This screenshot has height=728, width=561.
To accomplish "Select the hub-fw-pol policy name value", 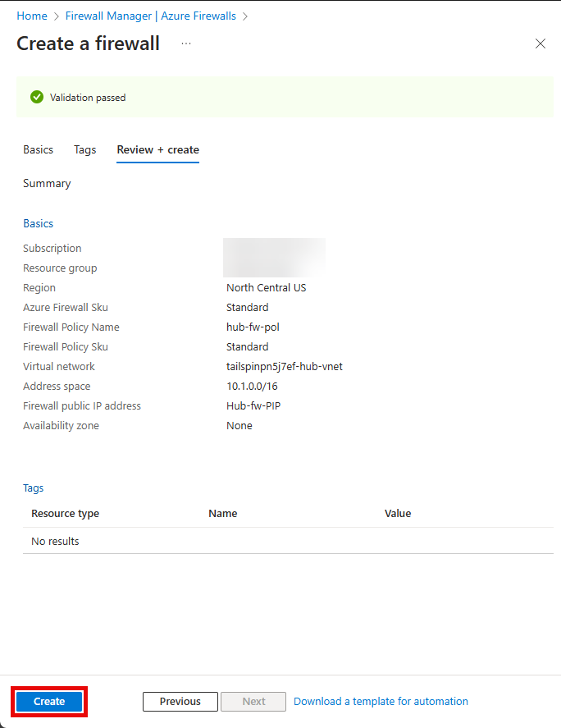I will click(253, 327).
